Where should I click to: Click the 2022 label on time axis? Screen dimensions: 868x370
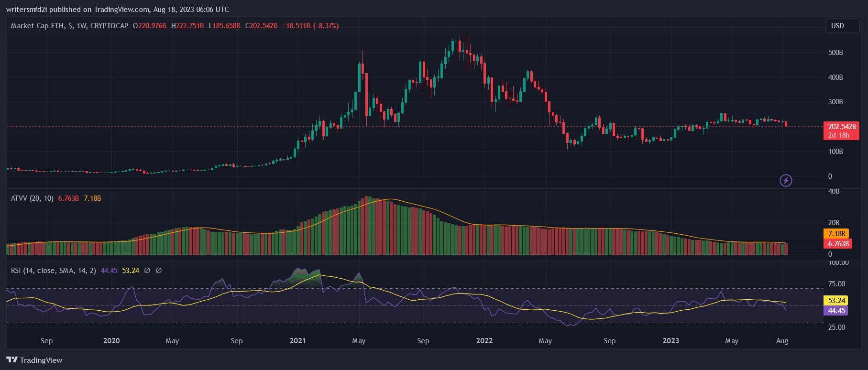pos(484,341)
